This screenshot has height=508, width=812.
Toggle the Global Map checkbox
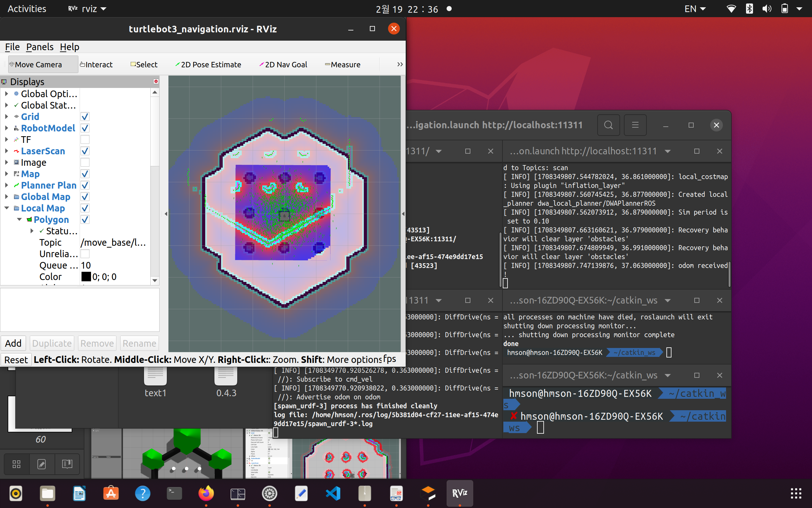(x=85, y=197)
